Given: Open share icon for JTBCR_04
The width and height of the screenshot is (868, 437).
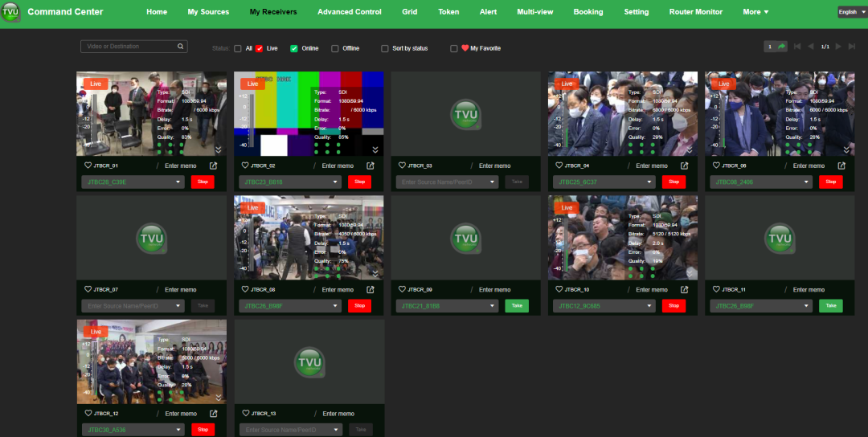Looking at the screenshot, I should click(x=685, y=165).
